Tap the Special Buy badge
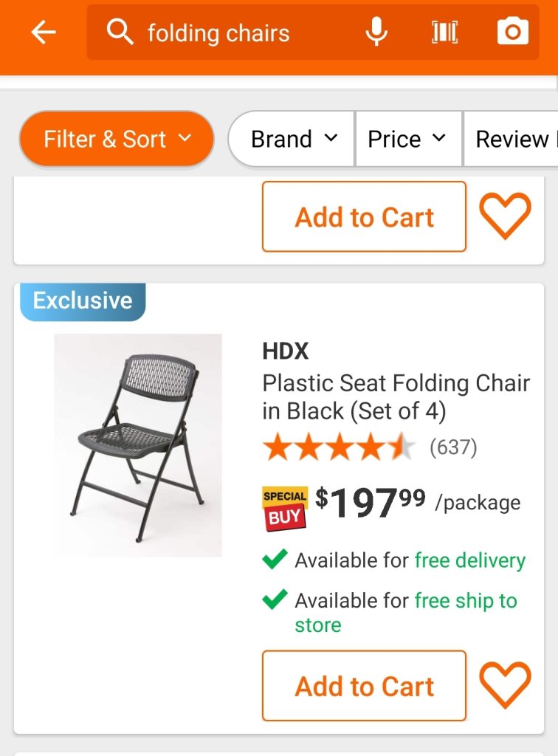Image resolution: width=558 pixels, height=756 pixels. click(x=285, y=508)
